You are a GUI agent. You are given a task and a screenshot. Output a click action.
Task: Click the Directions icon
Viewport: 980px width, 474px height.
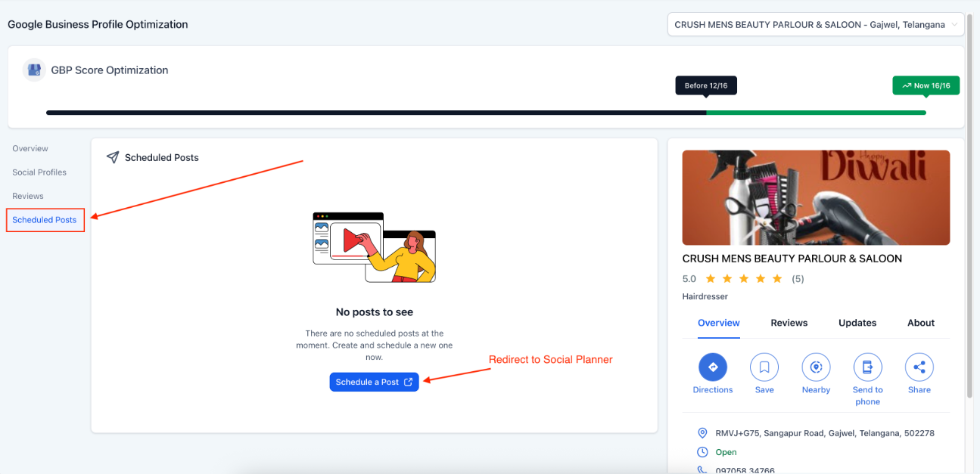click(x=712, y=367)
